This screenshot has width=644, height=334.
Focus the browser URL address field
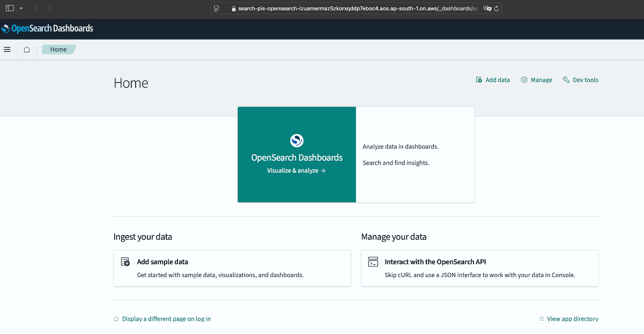[x=356, y=8]
